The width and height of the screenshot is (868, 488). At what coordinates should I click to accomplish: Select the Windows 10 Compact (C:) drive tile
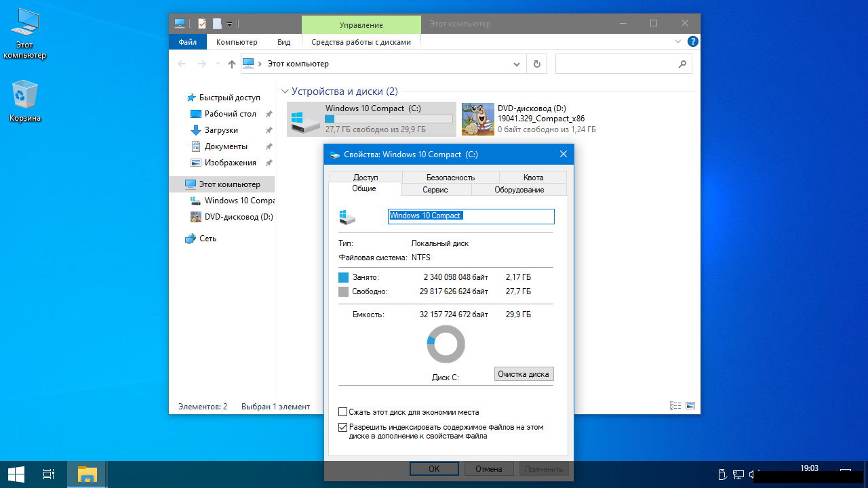[x=372, y=119]
